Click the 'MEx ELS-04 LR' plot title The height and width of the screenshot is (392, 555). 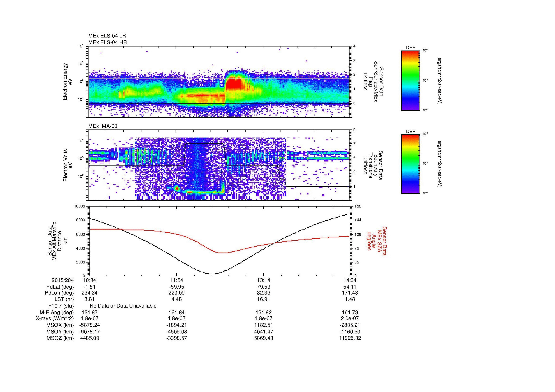(x=107, y=36)
